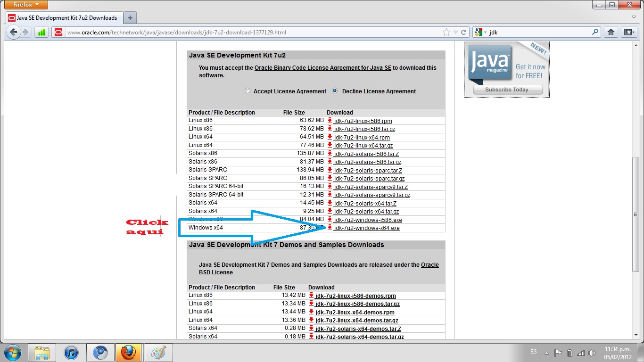The height and width of the screenshot is (362, 644).
Task: Open the URL history dropdown arrow
Action: 455,33
